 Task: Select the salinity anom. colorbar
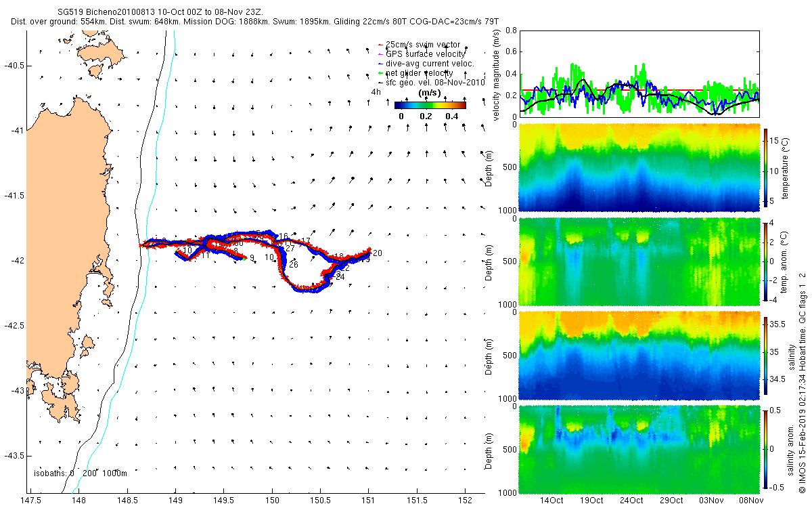point(767,449)
